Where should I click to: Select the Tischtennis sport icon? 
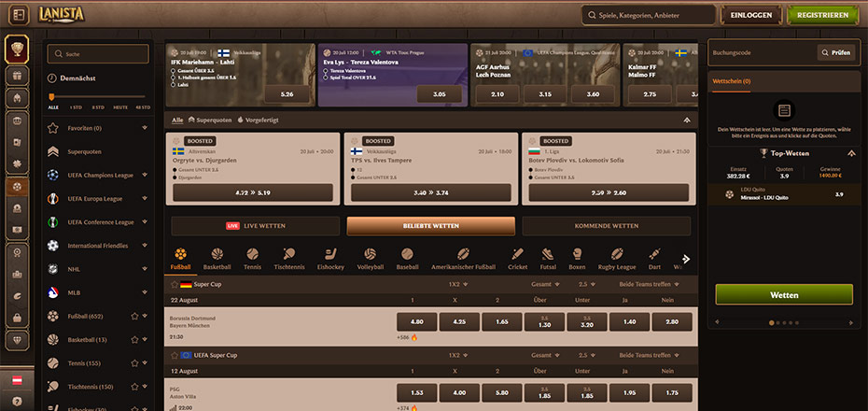[290, 254]
